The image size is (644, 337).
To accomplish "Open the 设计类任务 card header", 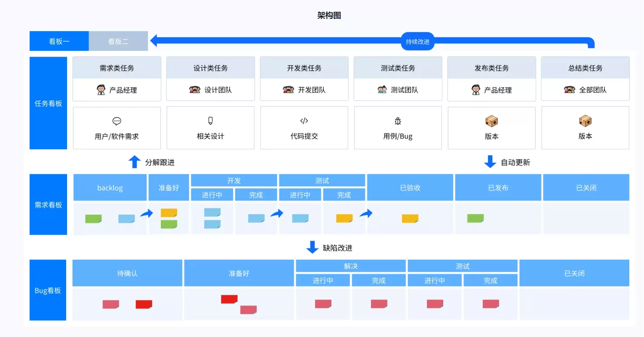I will click(210, 68).
